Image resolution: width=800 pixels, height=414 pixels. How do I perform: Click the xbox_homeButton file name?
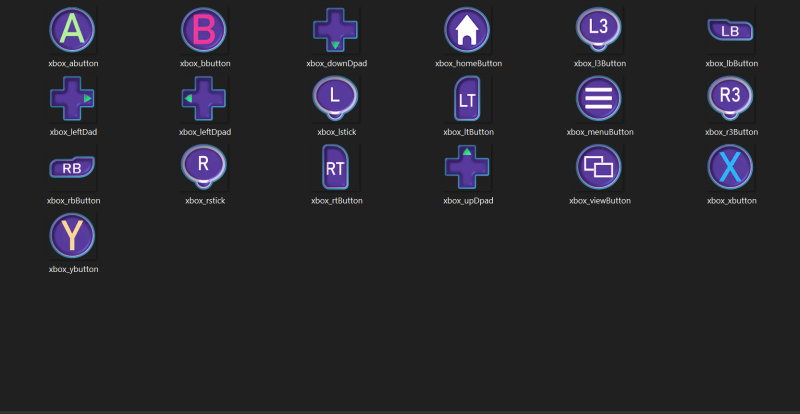tap(468, 64)
